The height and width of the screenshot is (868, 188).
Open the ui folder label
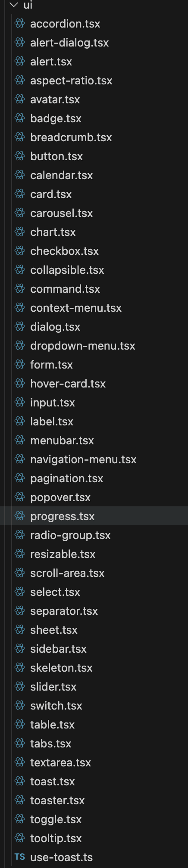coord(28,5)
